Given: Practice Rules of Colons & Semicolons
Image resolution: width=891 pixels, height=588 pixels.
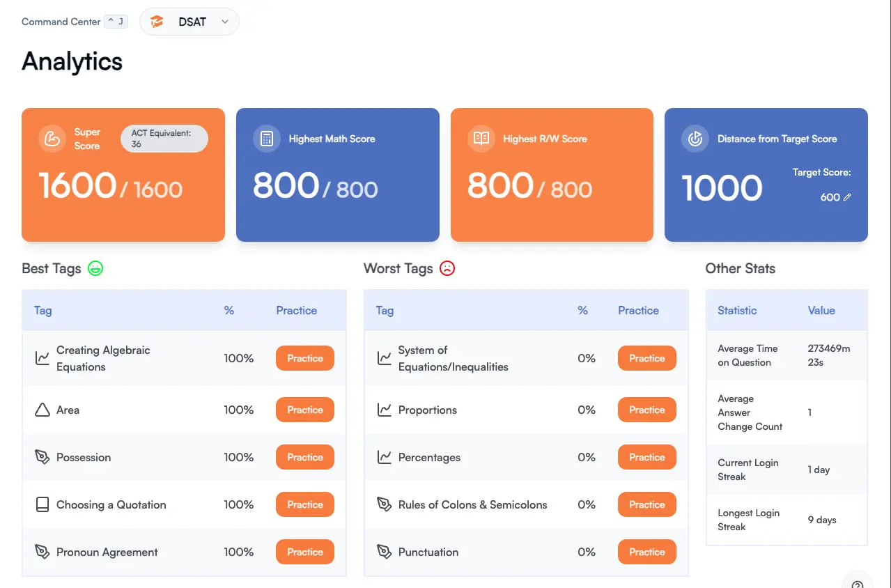Looking at the screenshot, I should pyautogui.click(x=646, y=504).
